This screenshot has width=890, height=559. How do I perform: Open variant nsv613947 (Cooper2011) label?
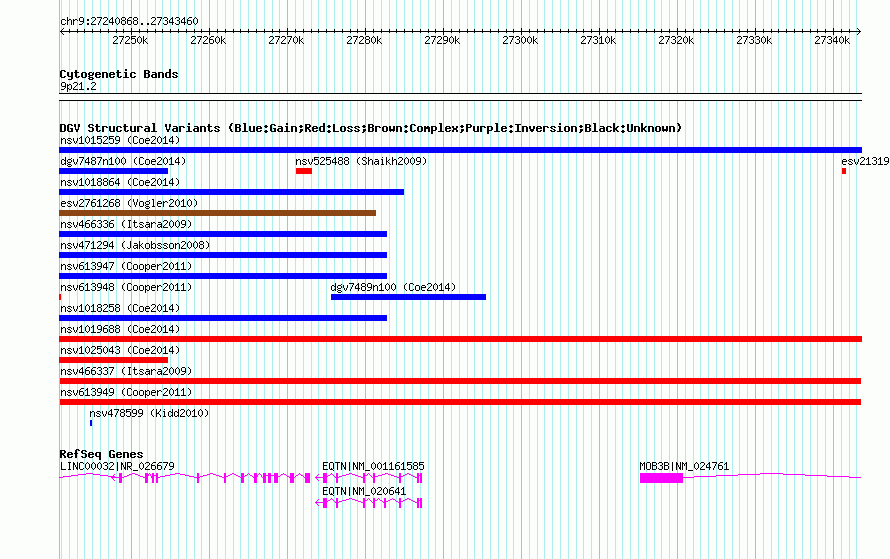126,266
